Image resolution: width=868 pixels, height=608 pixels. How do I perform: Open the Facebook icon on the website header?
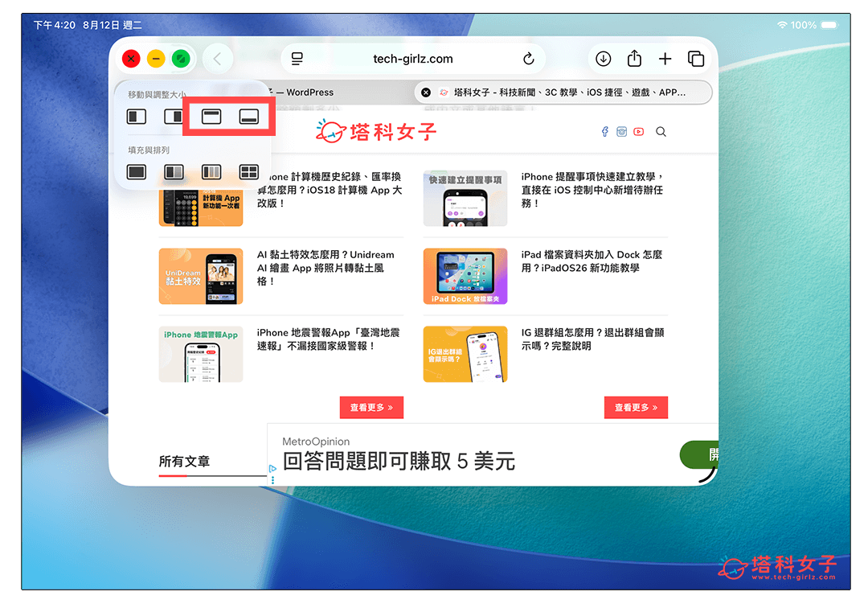point(604,131)
